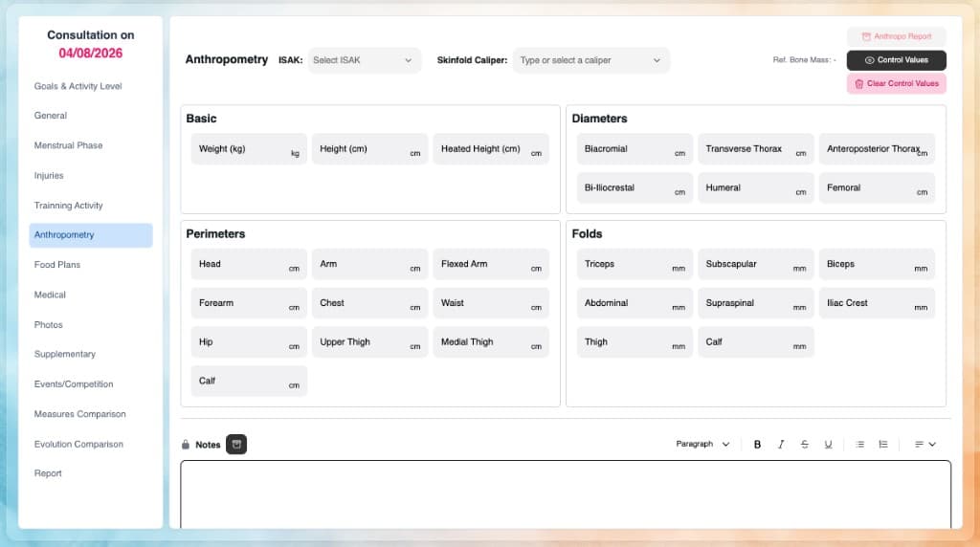Image resolution: width=980 pixels, height=547 pixels.
Task: Click the Subscapular fold field
Action: point(756,264)
